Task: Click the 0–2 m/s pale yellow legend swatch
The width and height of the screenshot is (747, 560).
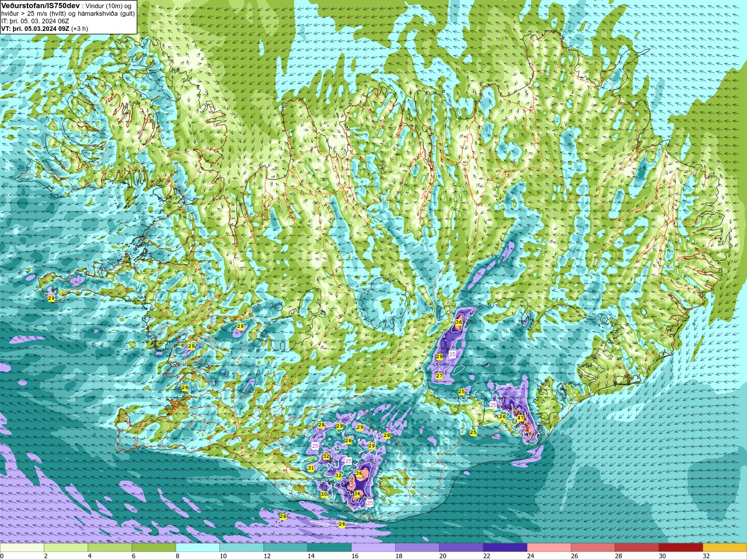Action: tap(22, 548)
